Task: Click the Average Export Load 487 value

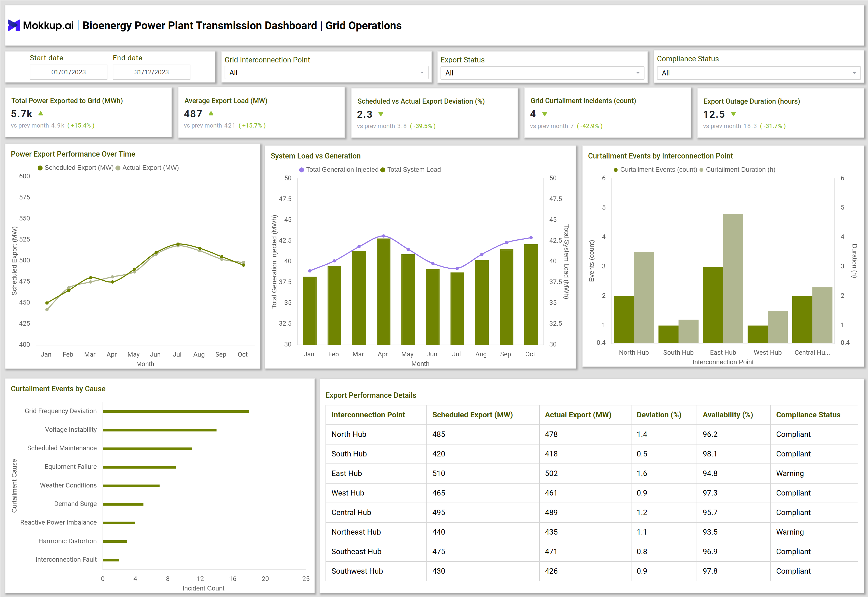Action: (193, 114)
